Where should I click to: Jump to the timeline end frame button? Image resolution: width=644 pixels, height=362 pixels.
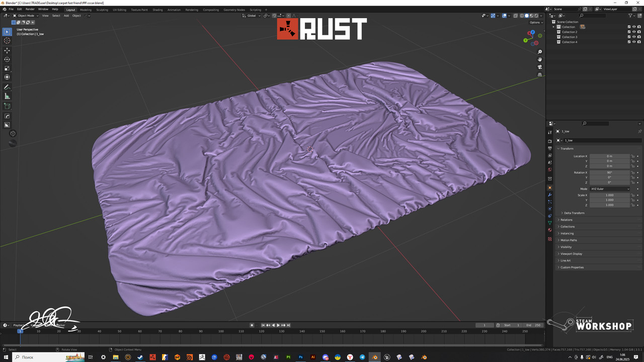(288, 325)
